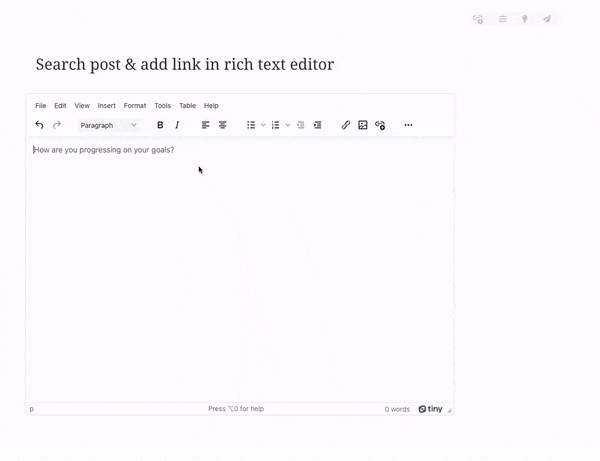Viewport: 600px width, 461px height.
Task: Center align the text
Action: [x=222, y=125]
